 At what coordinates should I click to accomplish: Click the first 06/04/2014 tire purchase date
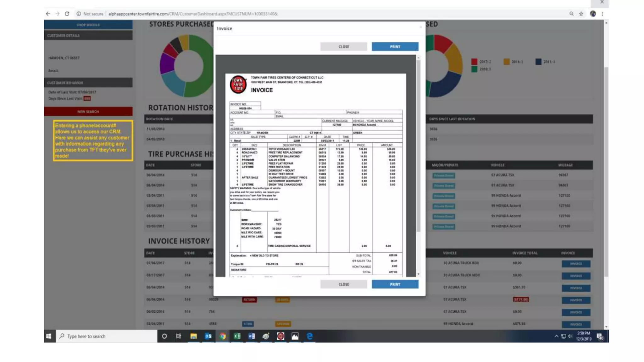[x=155, y=175]
